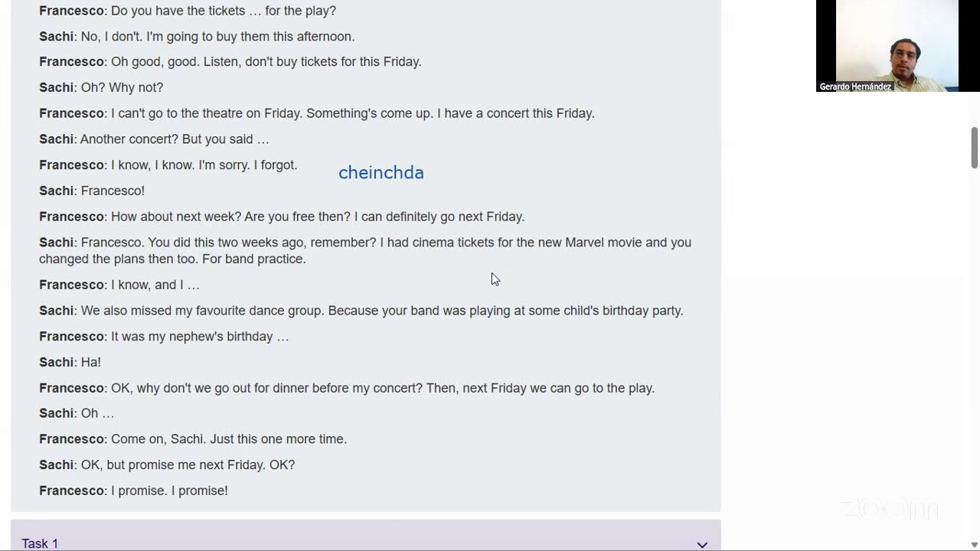Click the vertical scrollbar thumb

(x=974, y=148)
